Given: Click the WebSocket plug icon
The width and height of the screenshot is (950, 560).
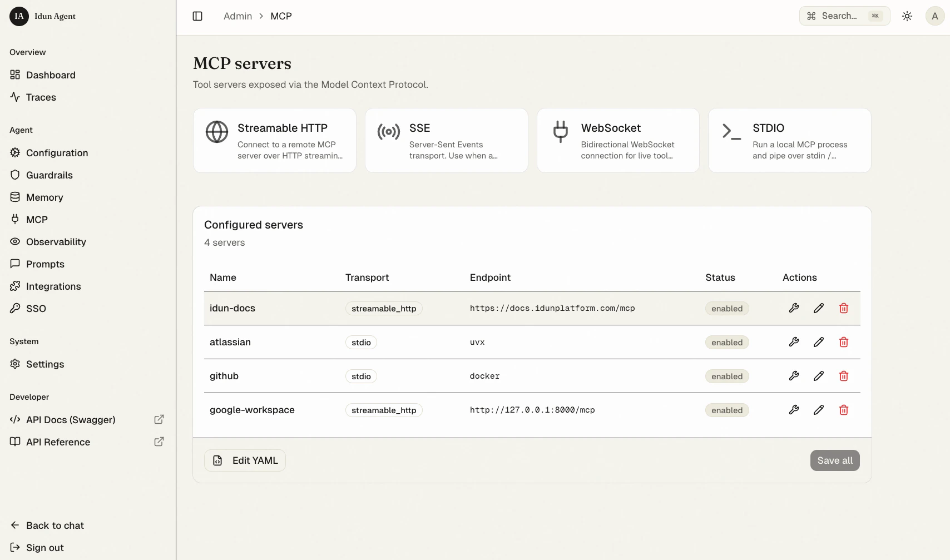Looking at the screenshot, I should [561, 132].
